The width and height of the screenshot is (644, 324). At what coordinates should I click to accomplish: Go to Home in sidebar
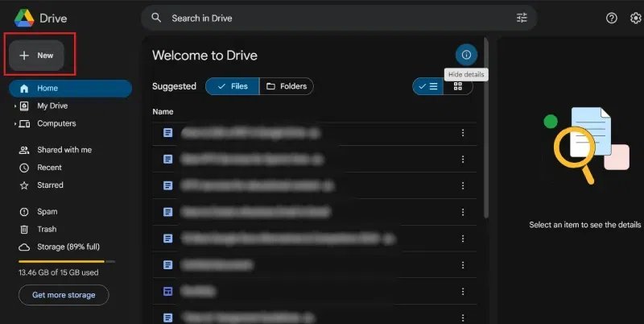(70, 88)
